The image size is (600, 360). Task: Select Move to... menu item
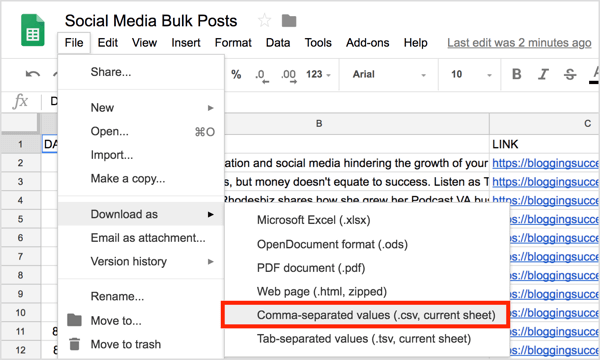point(141,321)
